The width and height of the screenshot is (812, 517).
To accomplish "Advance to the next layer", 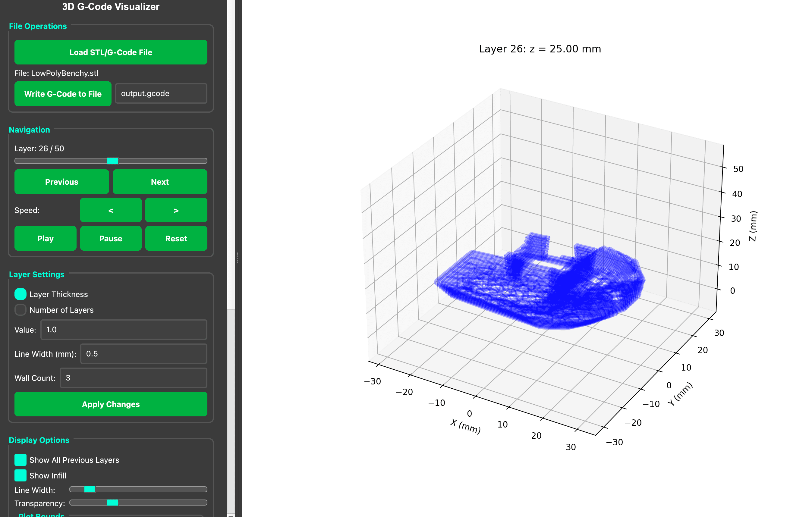I will 160,182.
